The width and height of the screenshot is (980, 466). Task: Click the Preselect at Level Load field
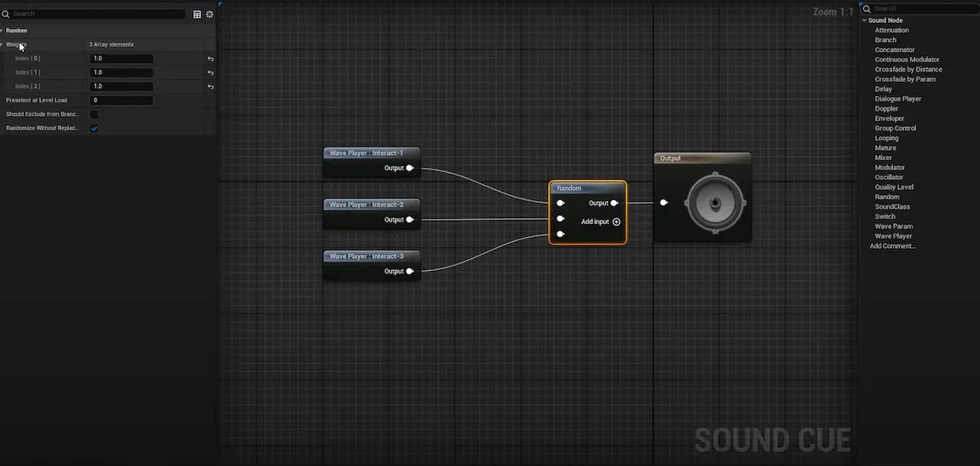[121, 101]
